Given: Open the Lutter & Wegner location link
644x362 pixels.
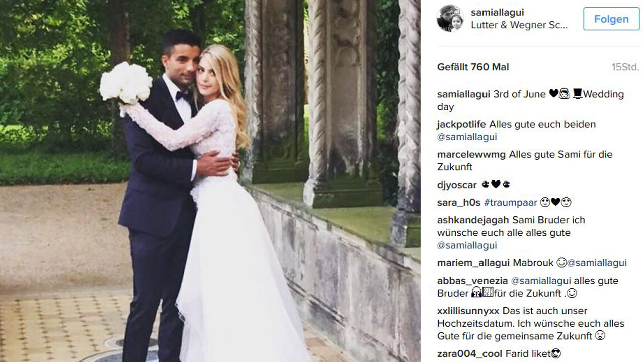Looking at the screenshot, I should click(519, 25).
